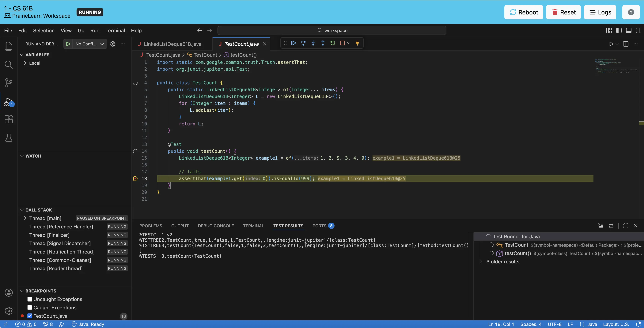Open the workspace Logs button
This screenshot has width=644, height=328.
pos(600,12)
